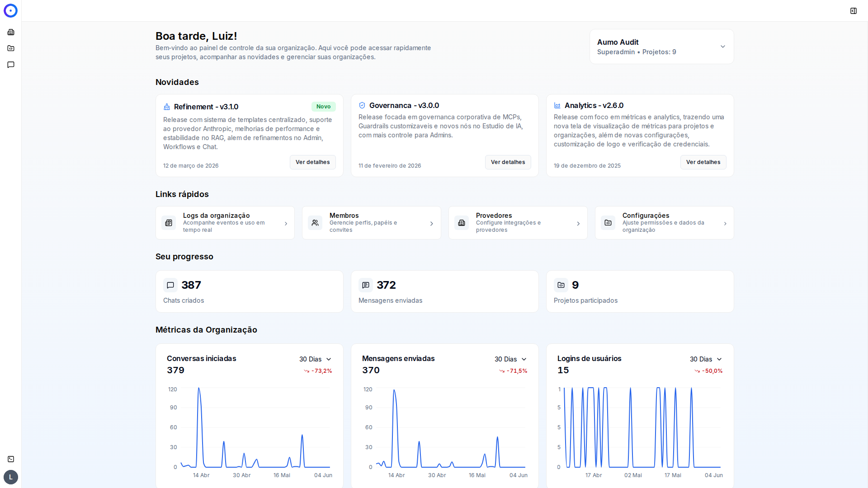Click chevron on Provedores card
The image size is (868, 488).
point(578,224)
